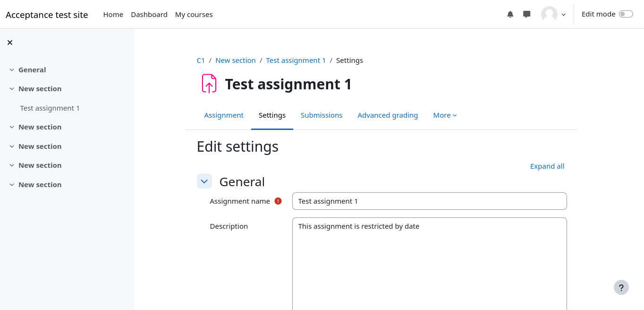Collapse the General settings section chevron
Image resolution: width=644 pixels, height=310 pixels.
204,181
